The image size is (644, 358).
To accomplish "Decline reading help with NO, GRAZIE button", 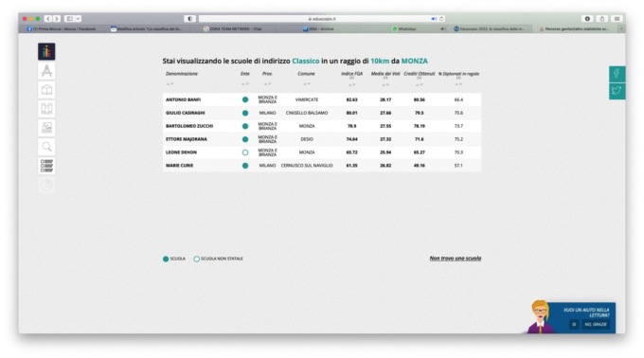I will [x=596, y=324].
